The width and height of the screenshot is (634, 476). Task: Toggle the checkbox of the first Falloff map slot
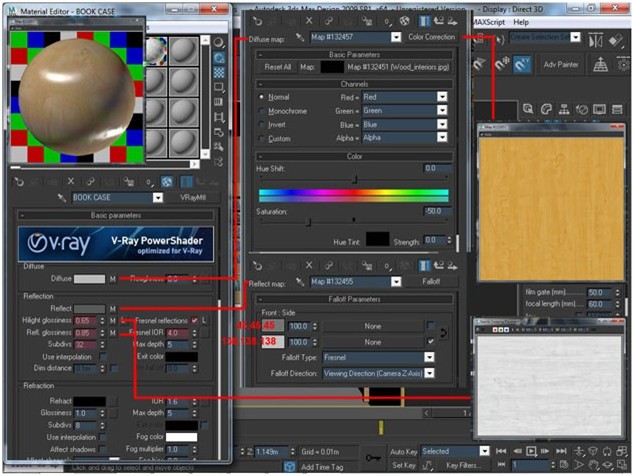tap(431, 326)
